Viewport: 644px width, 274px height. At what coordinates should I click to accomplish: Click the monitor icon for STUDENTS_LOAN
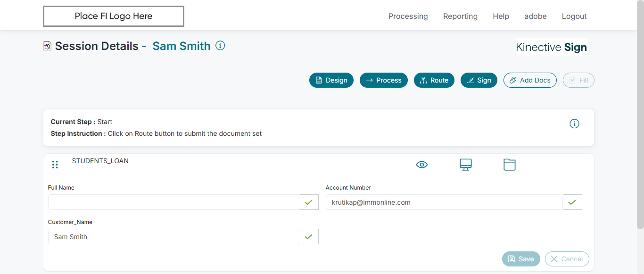466,165
